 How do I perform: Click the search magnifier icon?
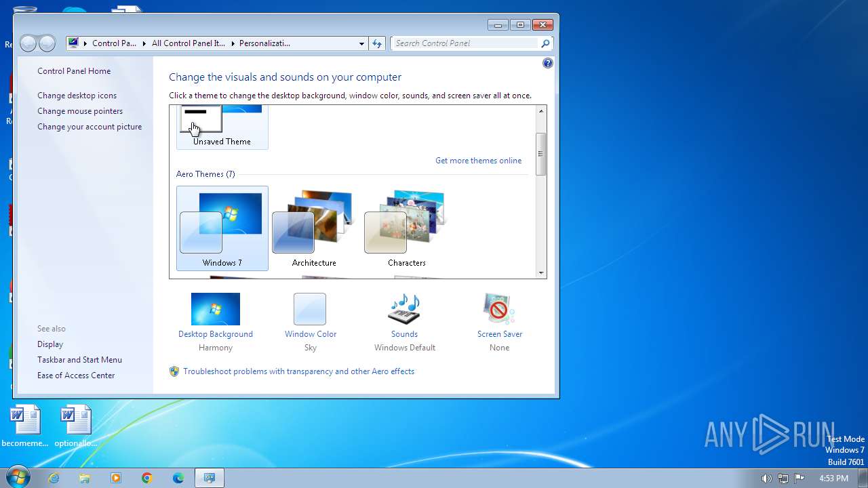pos(545,43)
